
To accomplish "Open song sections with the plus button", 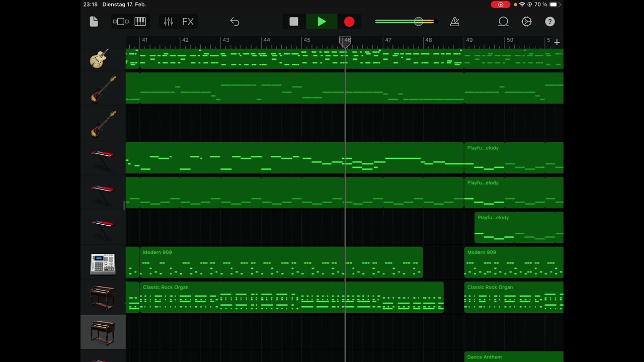I will pyautogui.click(x=557, y=42).
